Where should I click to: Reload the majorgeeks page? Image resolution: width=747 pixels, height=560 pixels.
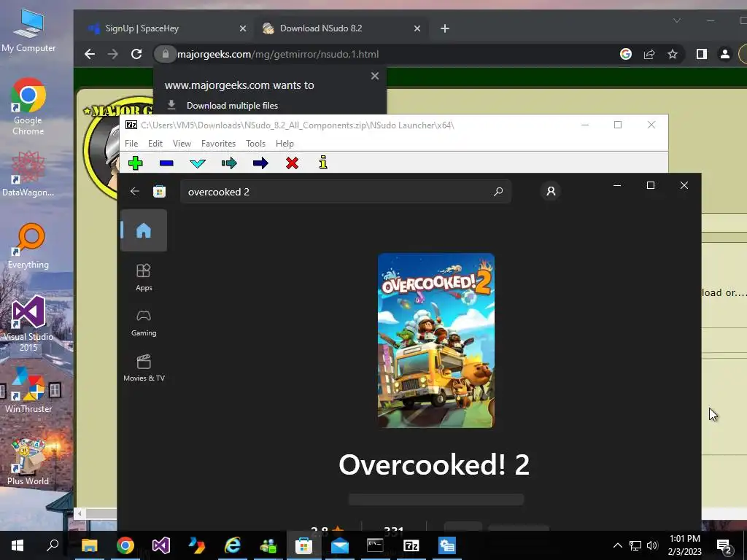pos(136,54)
